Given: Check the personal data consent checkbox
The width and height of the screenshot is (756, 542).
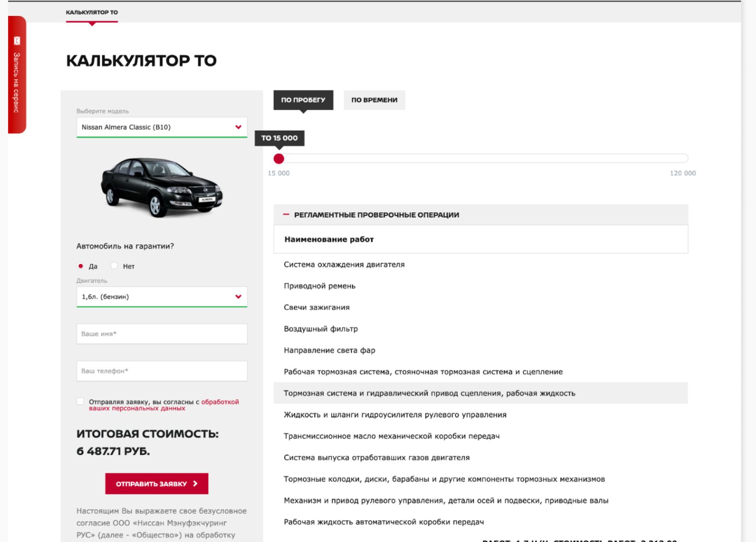Looking at the screenshot, I should pos(80,402).
